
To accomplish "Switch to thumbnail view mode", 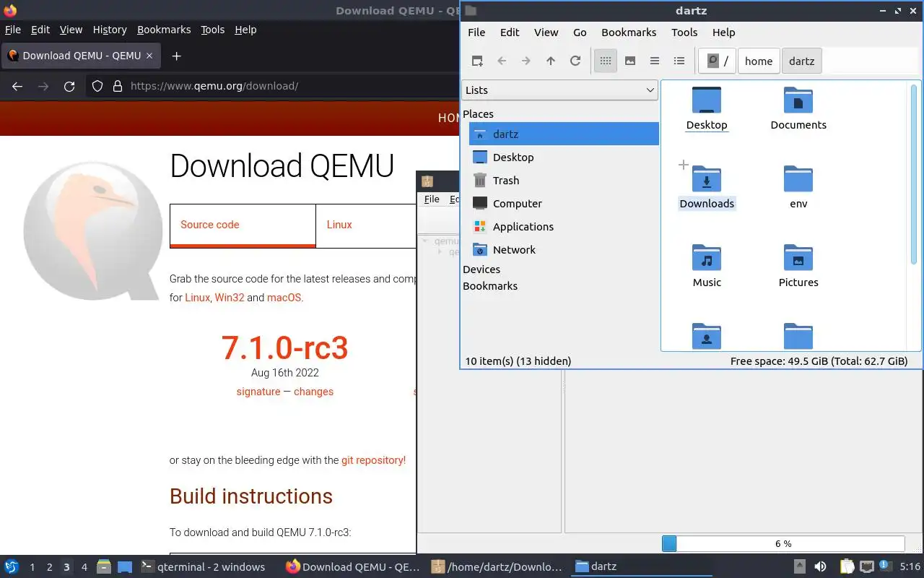I will [x=630, y=61].
